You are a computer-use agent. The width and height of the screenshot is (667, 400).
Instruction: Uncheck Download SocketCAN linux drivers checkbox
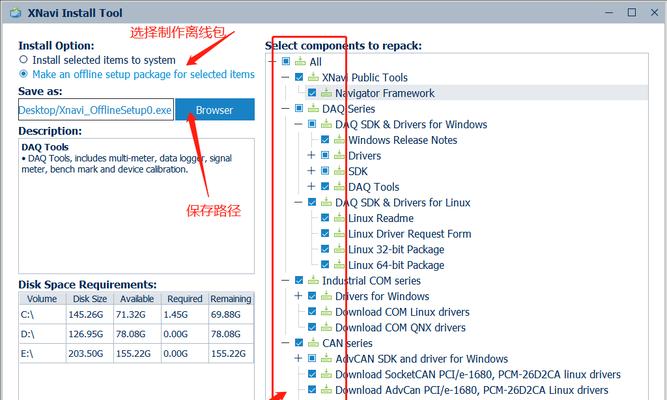tap(312, 374)
